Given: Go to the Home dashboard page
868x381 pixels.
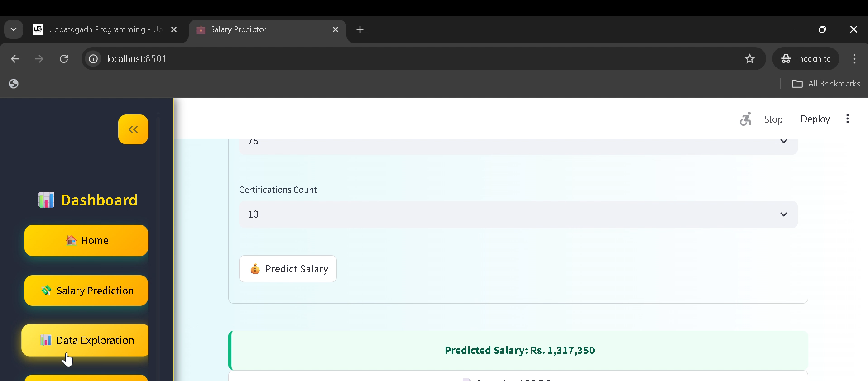Looking at the screenshot, I should [x=86, y=241].
